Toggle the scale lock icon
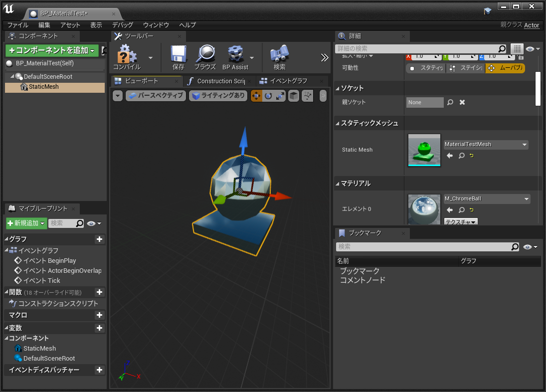This screenshot has width=546, height=392. (521, 57)
